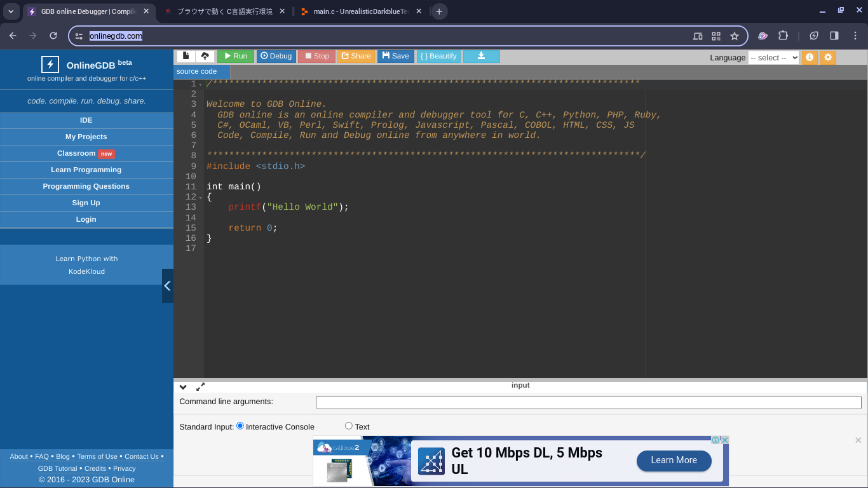This screenshot has height=488, width=868.
Task: Click the upload file icon in the toolbar
Action: 205,57
